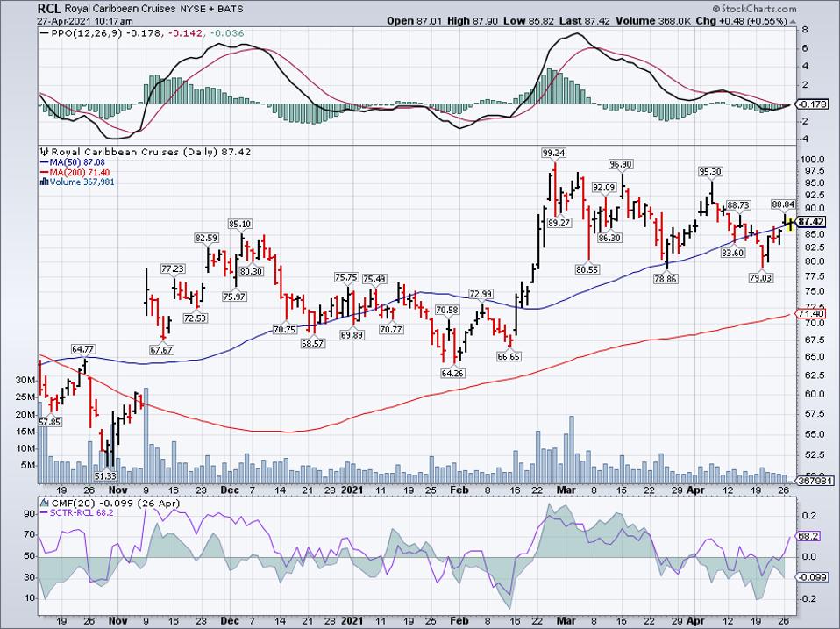Click the 75.75 price label
This screenshot has height=629, width=840.
click(346, 277)
